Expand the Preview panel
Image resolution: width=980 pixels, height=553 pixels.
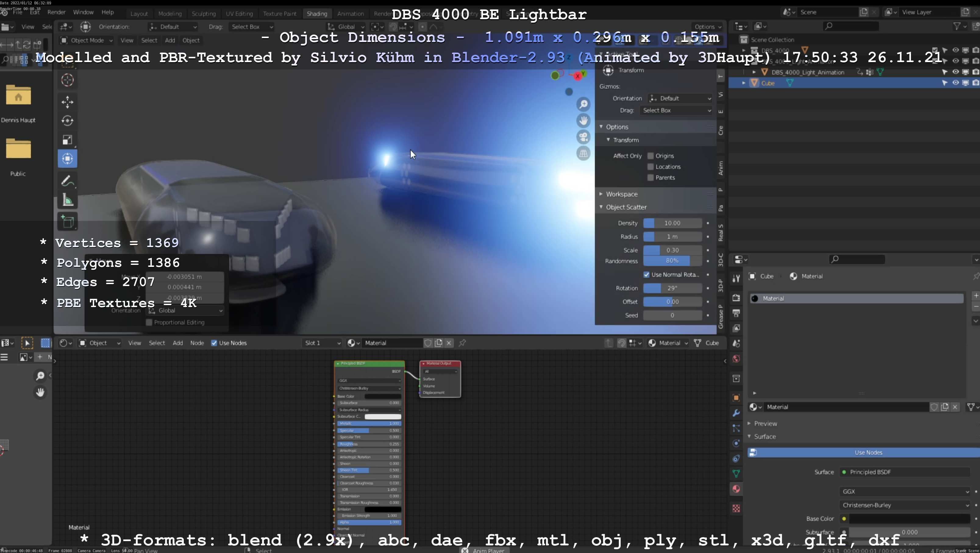coord(765,423)
